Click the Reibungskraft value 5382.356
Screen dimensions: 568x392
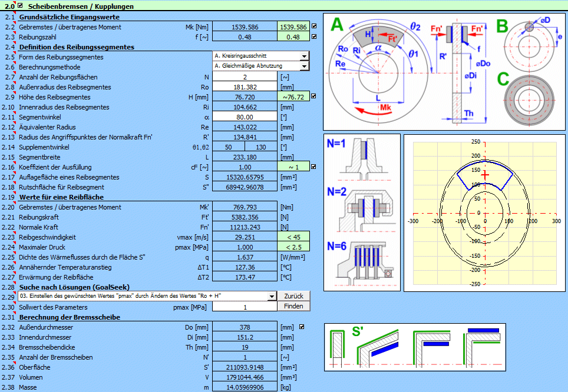(245, 217)
